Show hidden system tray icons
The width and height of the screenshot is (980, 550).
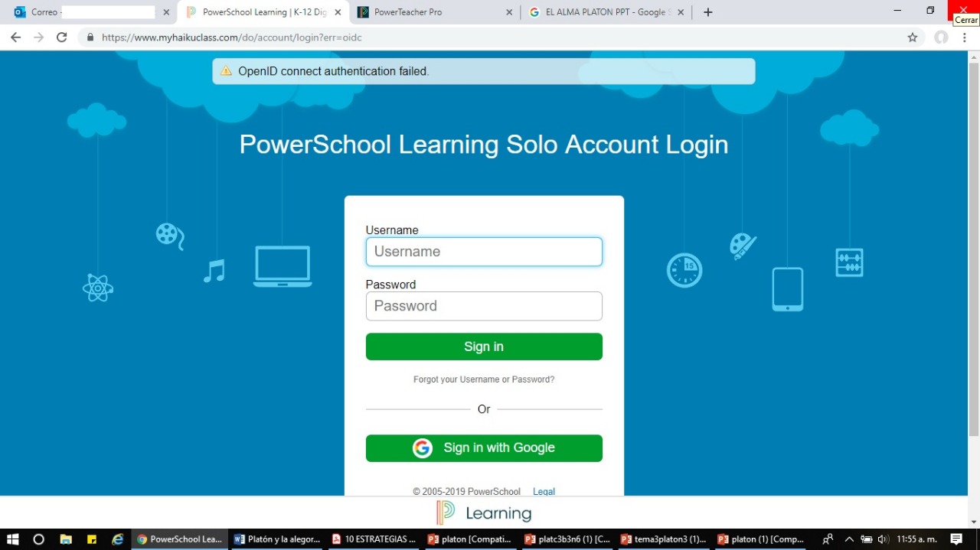click(849, 539)
